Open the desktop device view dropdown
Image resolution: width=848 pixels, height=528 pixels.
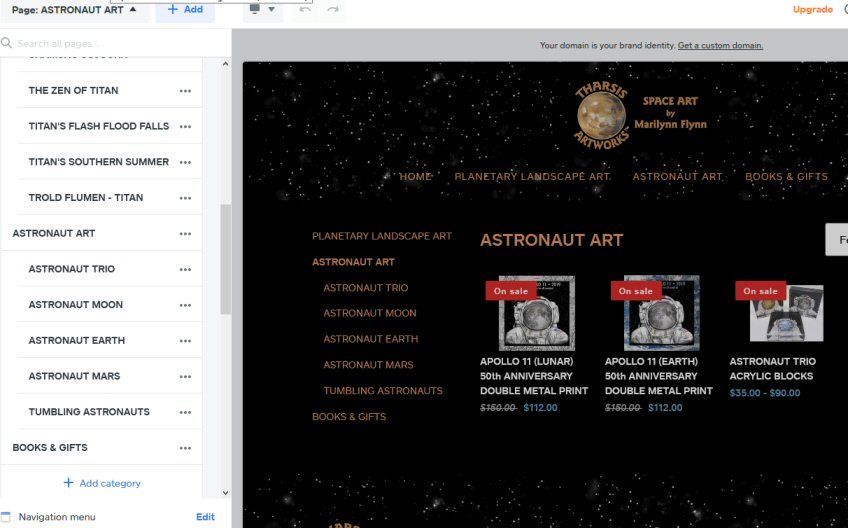(x=261, y=9)
